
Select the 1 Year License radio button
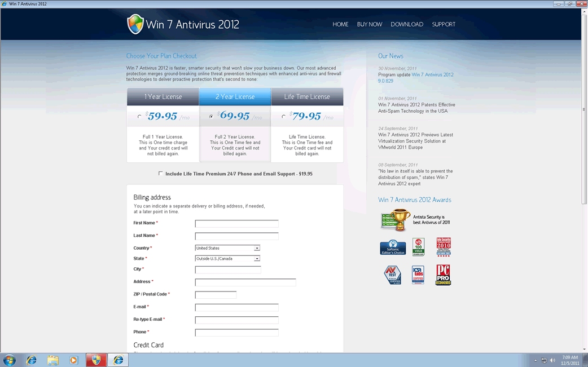(140, 117)
